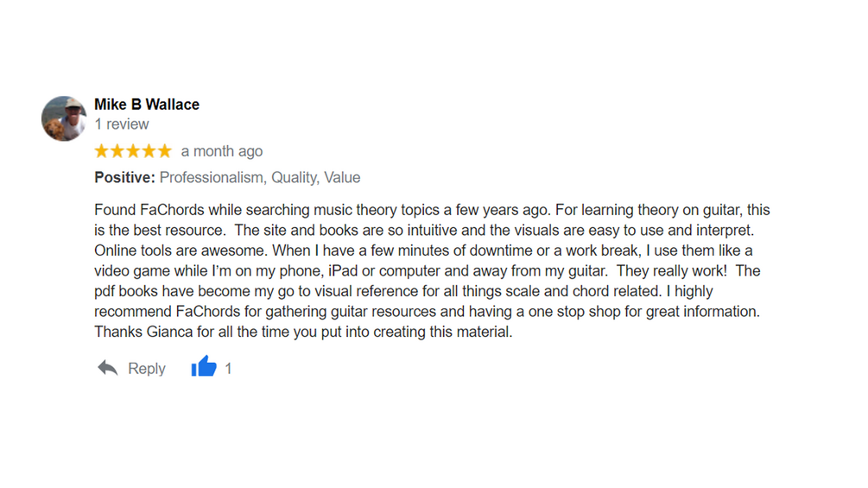Click the third yellow rating star
The image size is (868, 488).
[x=133, y=151]
